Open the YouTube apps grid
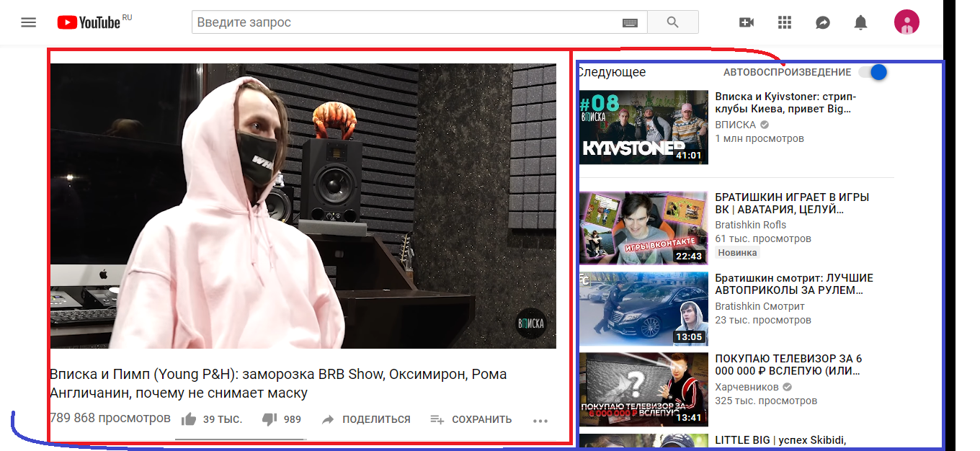Image resolution: width=980 pixels, height=451 pixels. 785,22
